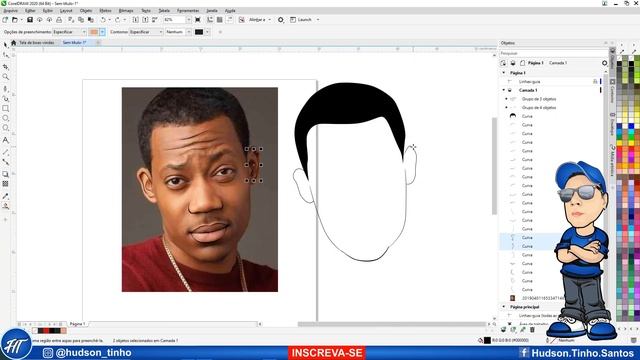Click the Print icon in toolbar
The height and width of the screenshot is (360, 640).
[x=59, y=20]
